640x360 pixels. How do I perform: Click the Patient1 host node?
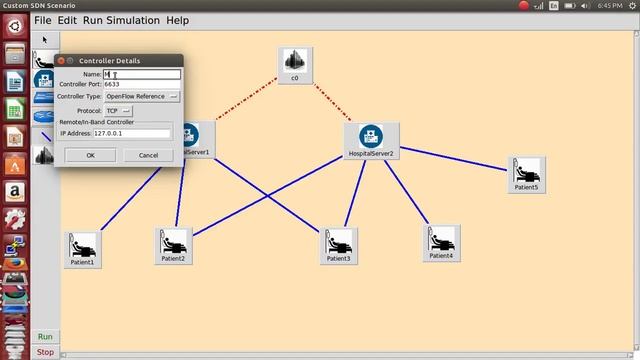click(x=82, y=250)
